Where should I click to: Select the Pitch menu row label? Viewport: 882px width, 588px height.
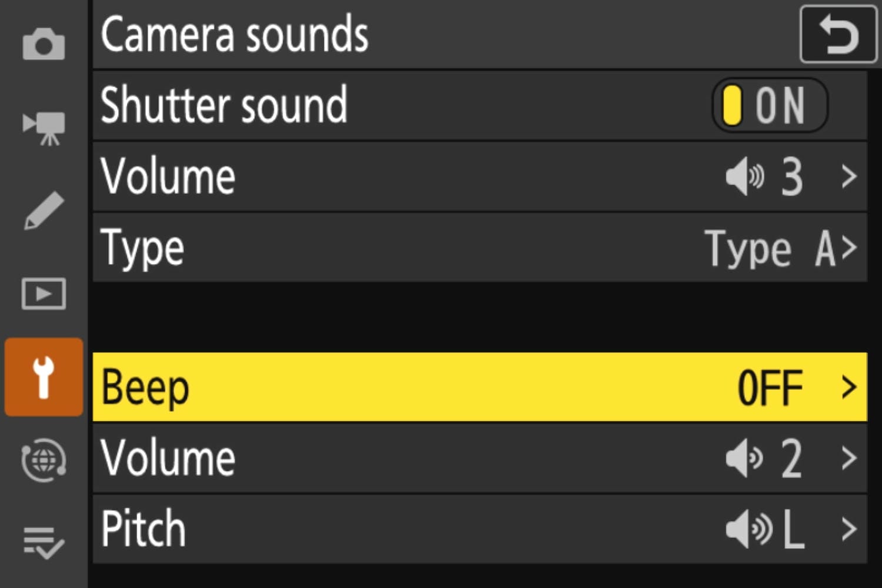click(143, 529)
